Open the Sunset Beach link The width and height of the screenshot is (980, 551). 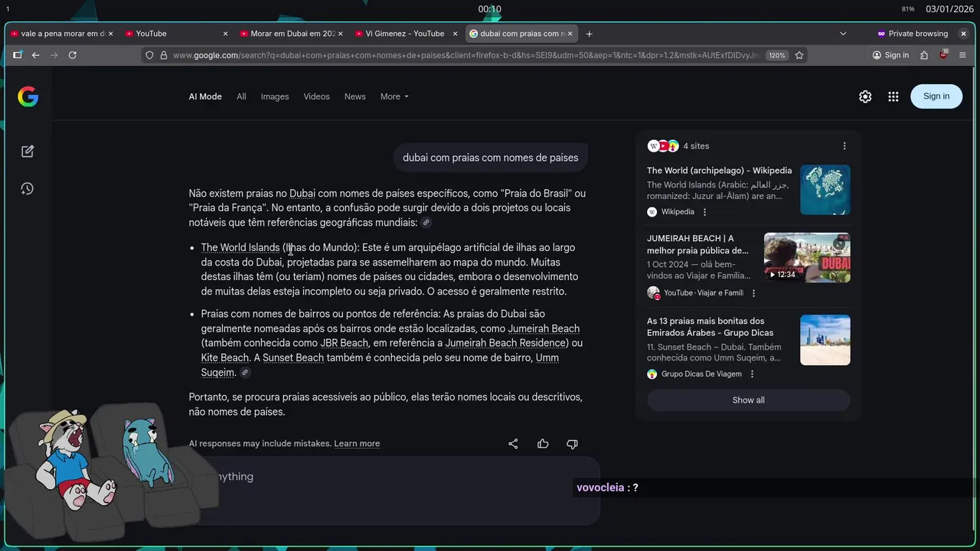click(293, 358)
